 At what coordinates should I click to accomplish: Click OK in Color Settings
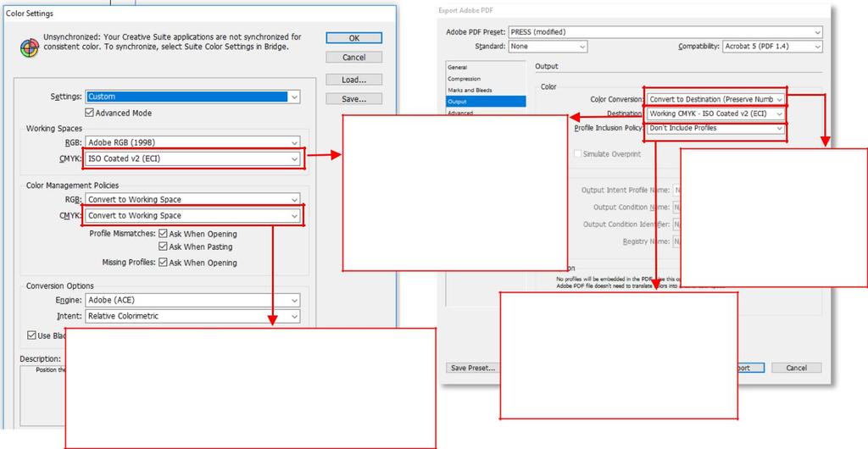[353, 37]
